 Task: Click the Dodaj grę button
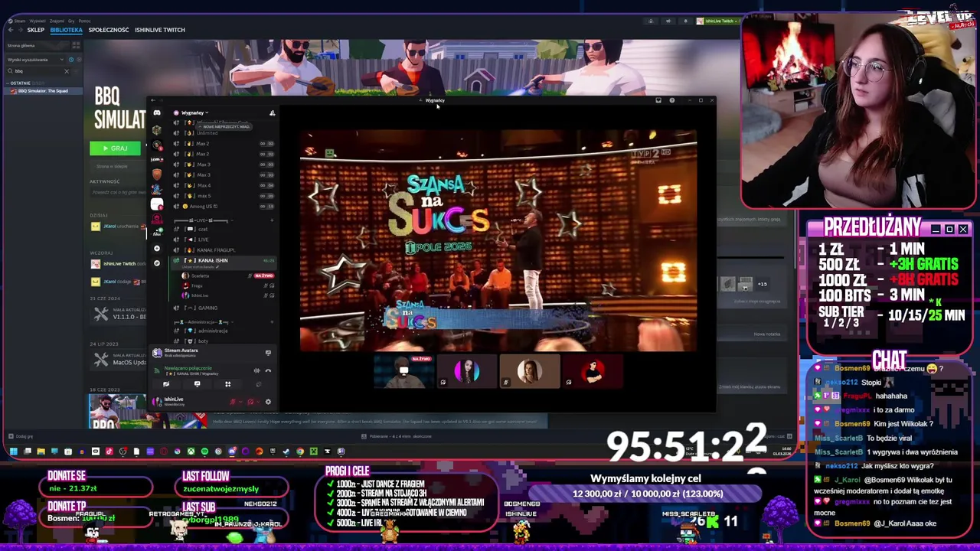click(x=20, y=436)
